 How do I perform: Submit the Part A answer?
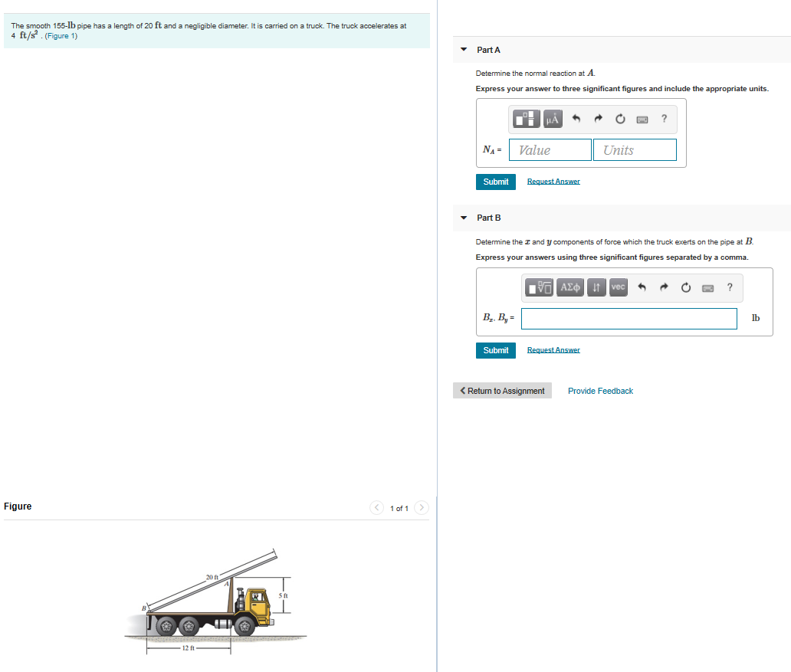click(495, 182)
